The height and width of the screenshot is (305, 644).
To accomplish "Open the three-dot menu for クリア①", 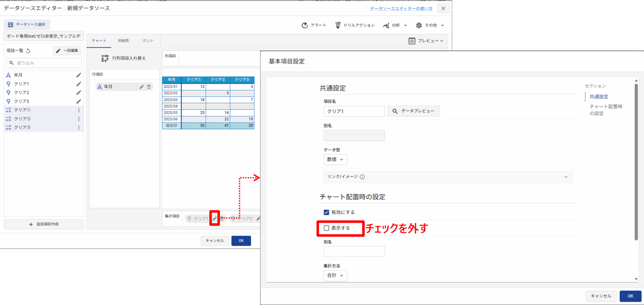I will click(x=79, y=110).
